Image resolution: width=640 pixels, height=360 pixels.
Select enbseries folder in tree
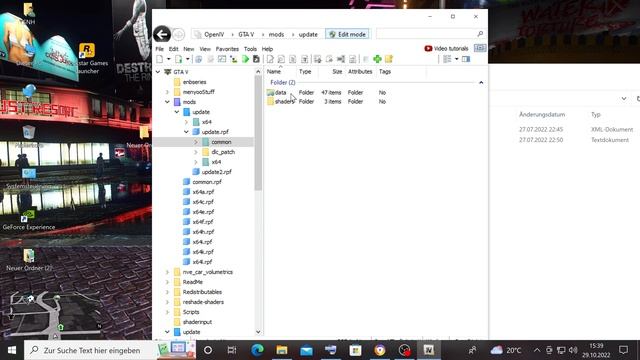coord(194,82)
